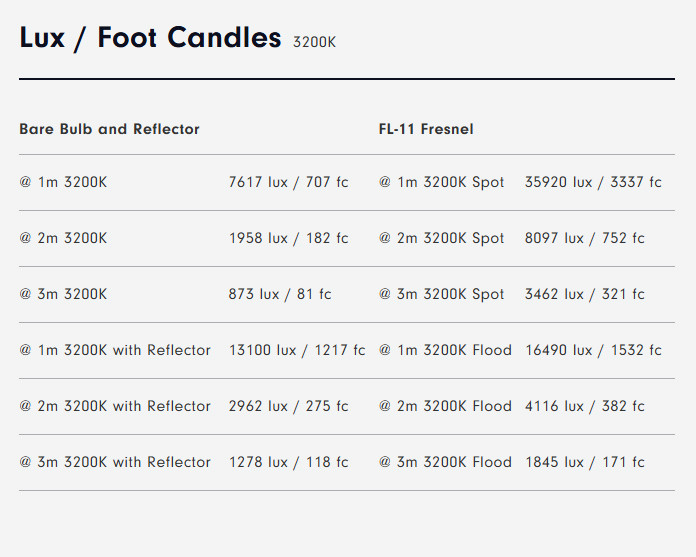Screen dimensions: 696x557
Task: Click the 35920 lux / 3337 fc value
Action: click(x=593, y=182)
